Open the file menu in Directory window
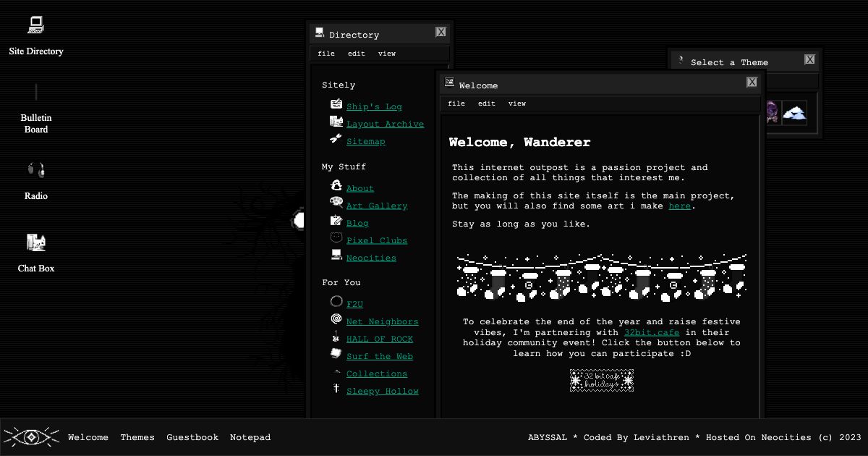Viewport: 868px width, 456px height. point(326,54)
